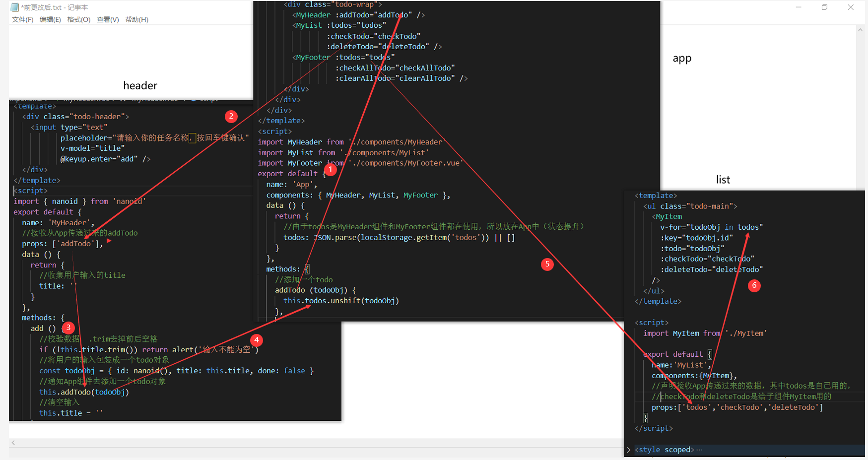The image size is (868, 460).
Task: Close the Notepad window
Action: pos(851,7)
